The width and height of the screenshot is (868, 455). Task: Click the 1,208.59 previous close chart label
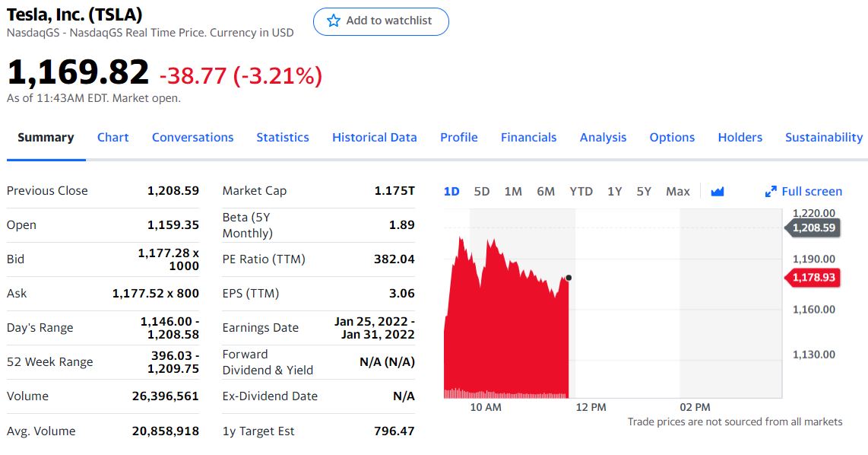click(813, 228)
